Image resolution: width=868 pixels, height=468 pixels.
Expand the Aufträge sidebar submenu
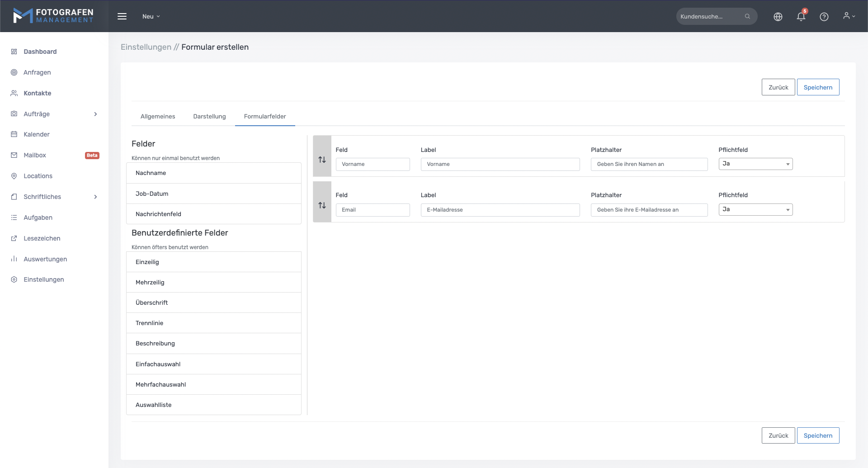pyautogui.click(x=95, y=114)
